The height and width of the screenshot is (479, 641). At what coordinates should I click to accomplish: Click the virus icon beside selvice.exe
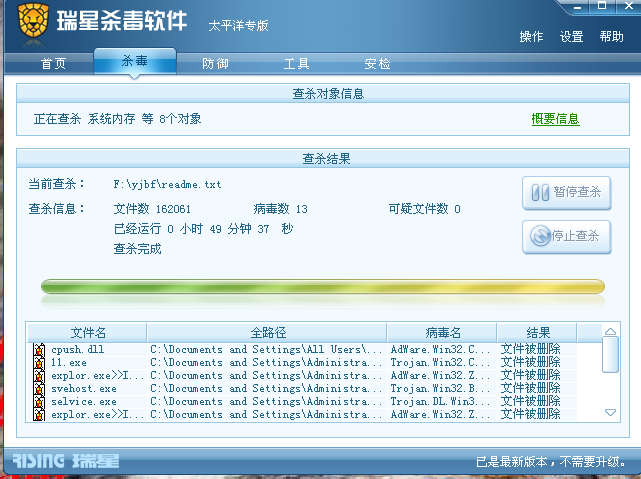coord(39,401)
